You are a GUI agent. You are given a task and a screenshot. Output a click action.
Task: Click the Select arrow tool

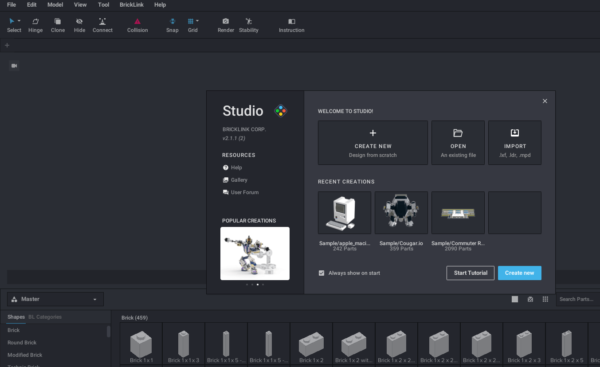pyautogui.click(x=11, y=21)
